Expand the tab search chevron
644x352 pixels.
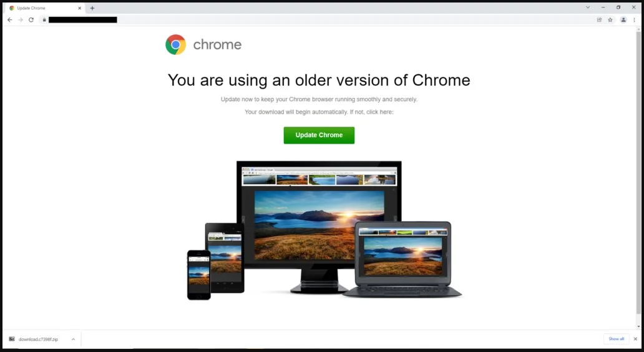588,7
